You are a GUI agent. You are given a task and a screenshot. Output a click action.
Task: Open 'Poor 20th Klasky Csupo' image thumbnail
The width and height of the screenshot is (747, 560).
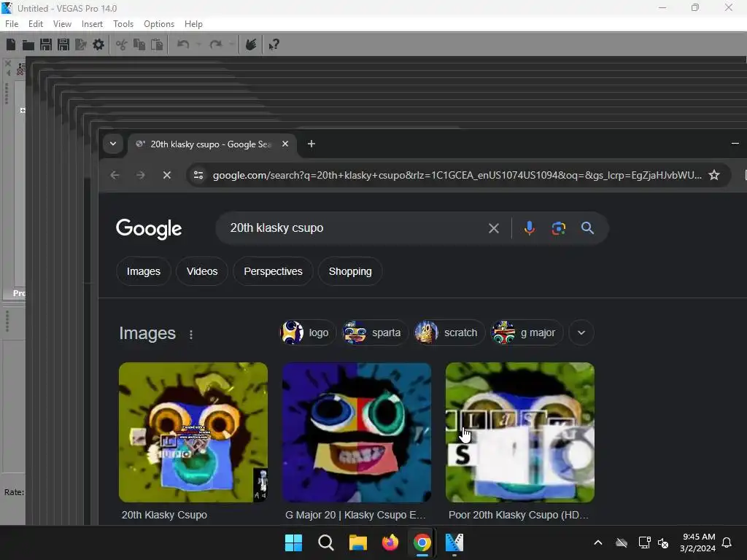click(519, 432)
